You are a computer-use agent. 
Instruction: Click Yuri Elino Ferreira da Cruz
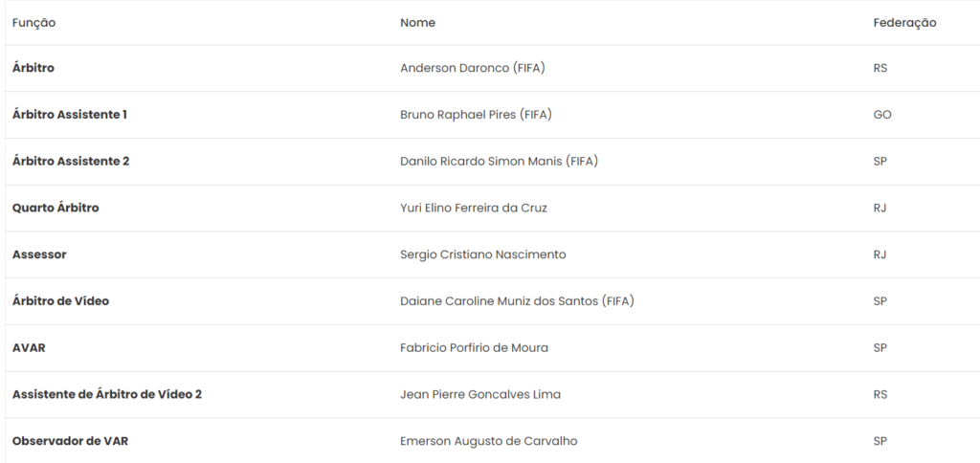coord(473,208)
